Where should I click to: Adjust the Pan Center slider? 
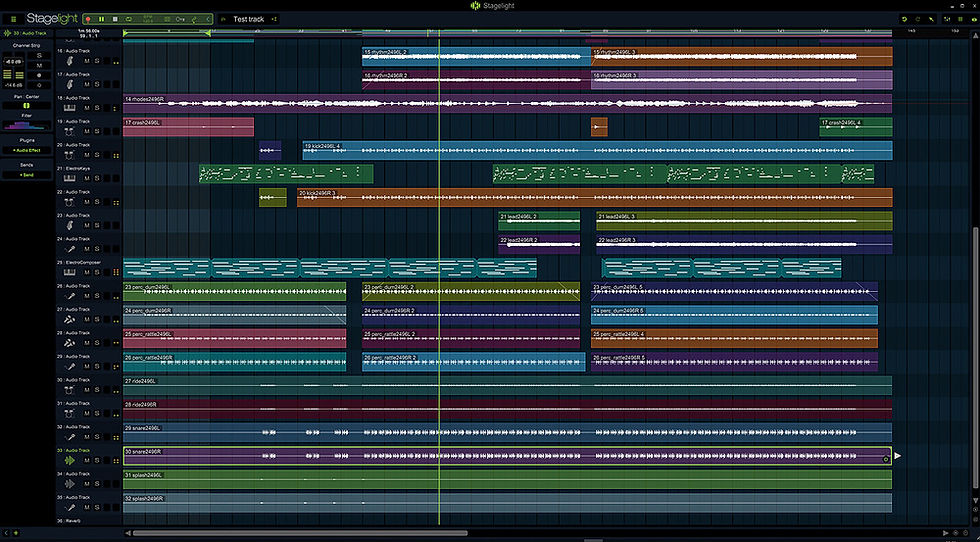(x=27, y=106)
